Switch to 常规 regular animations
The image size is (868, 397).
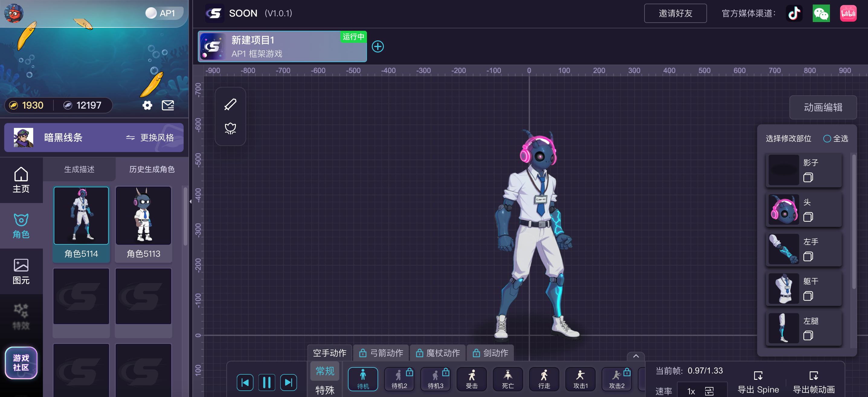click(x=325, y=371)
